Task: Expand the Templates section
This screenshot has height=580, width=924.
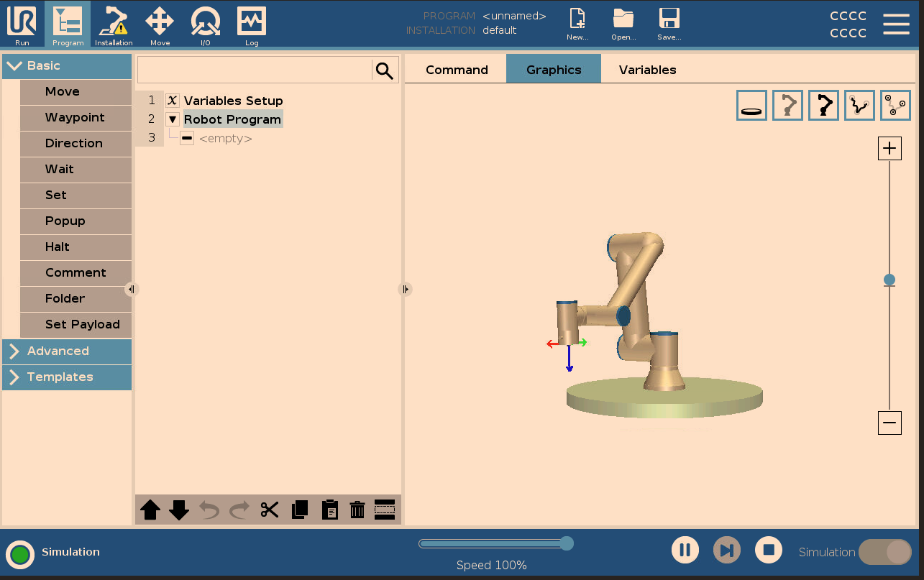Action: 67,377
